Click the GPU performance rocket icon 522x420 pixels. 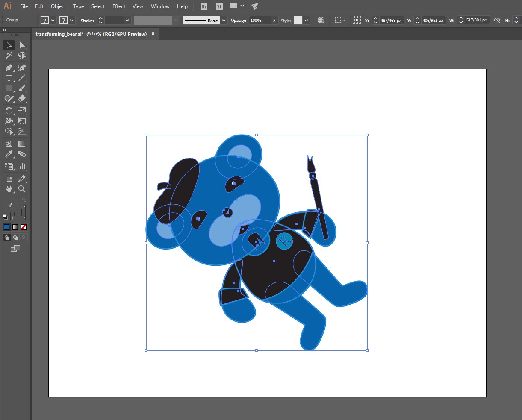point(254,6)
